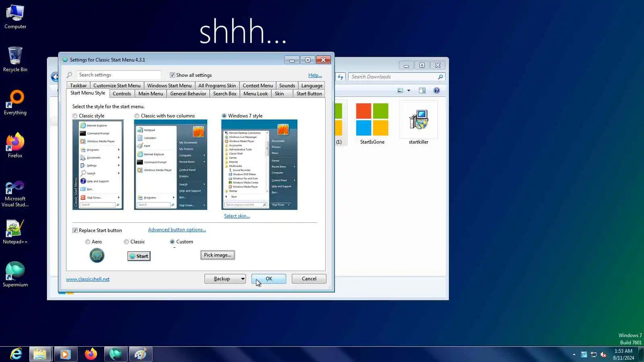The height and width of the screenshot is (362, 644).
Task: Click the Classic style menu preview thumbnail
Action: 98,165
